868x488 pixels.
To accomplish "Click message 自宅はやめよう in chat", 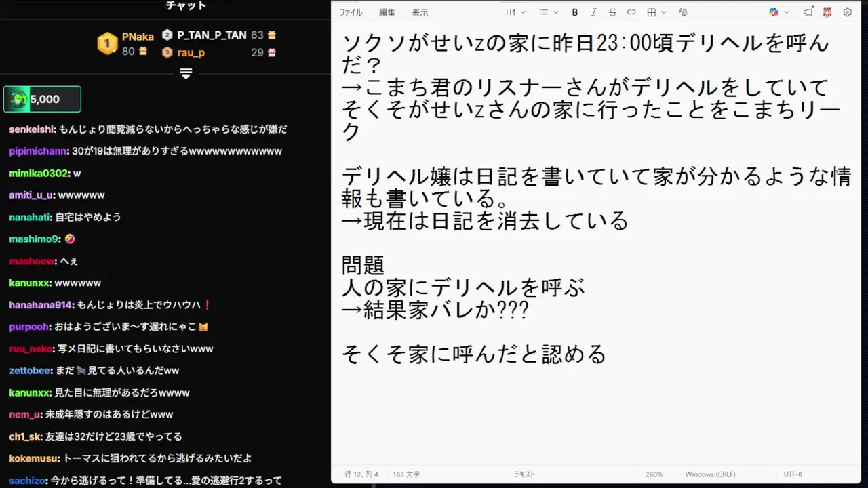I will tap(88, 217).
